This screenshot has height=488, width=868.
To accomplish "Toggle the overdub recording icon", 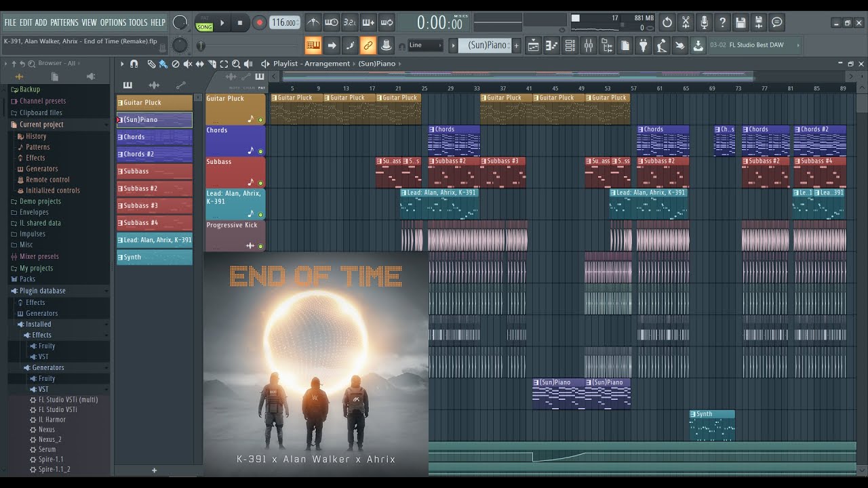I will tap(368, 22).
